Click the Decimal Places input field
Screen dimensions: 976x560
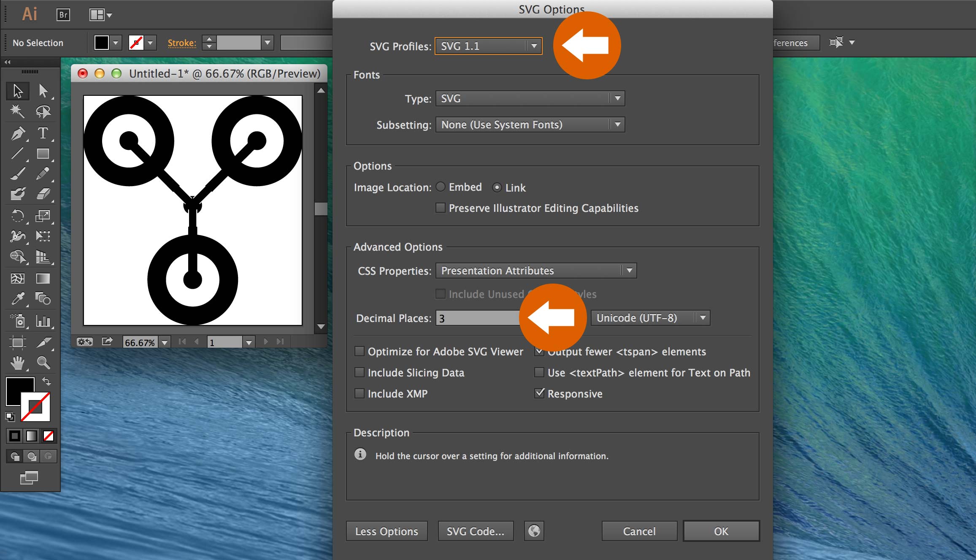(x=478, y=318)
